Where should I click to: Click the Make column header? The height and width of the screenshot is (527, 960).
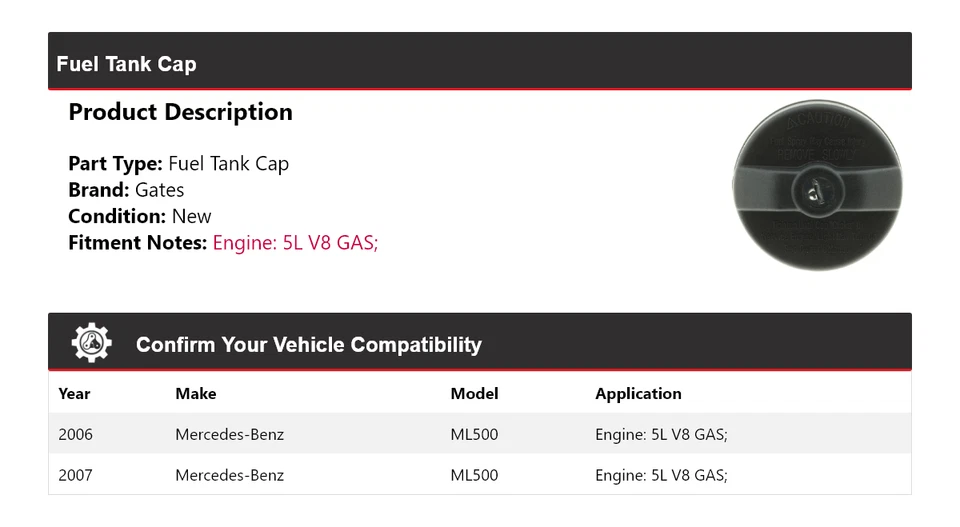(195, 394)
